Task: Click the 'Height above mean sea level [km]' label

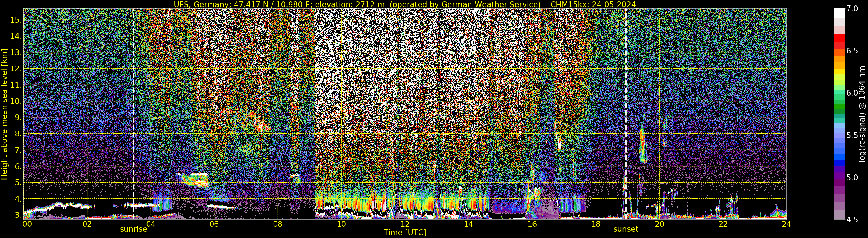Action: [4, 114]
